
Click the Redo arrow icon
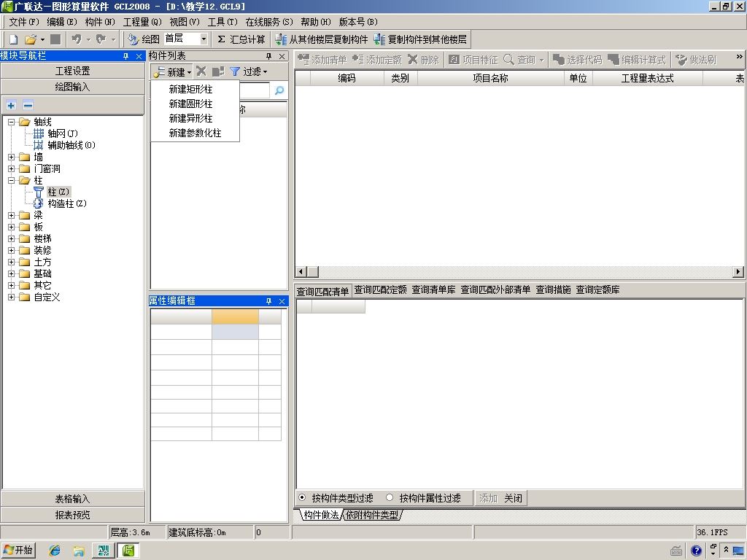coord(101,39)
